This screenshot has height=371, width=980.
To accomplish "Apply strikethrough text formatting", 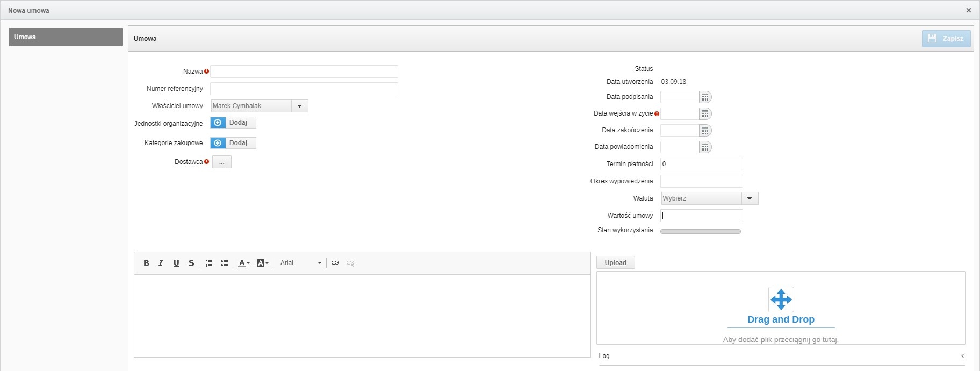I will coord(191,263).
